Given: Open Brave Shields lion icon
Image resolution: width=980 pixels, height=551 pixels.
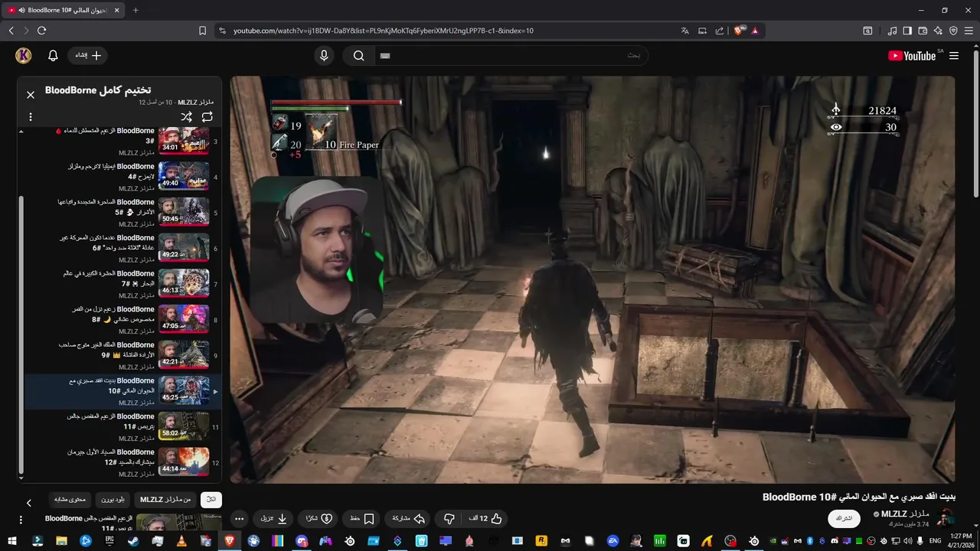Looking at the screenshot, I should [739, 31].
